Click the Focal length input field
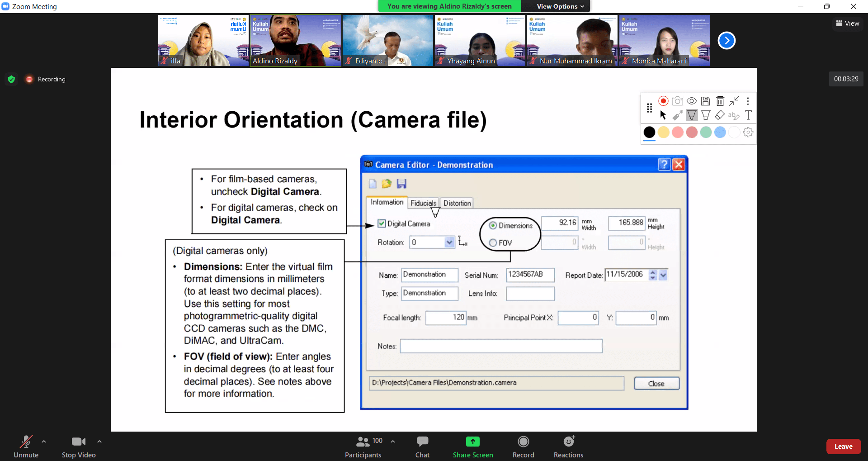Screen dimensions: 868x461 point(446,318)
